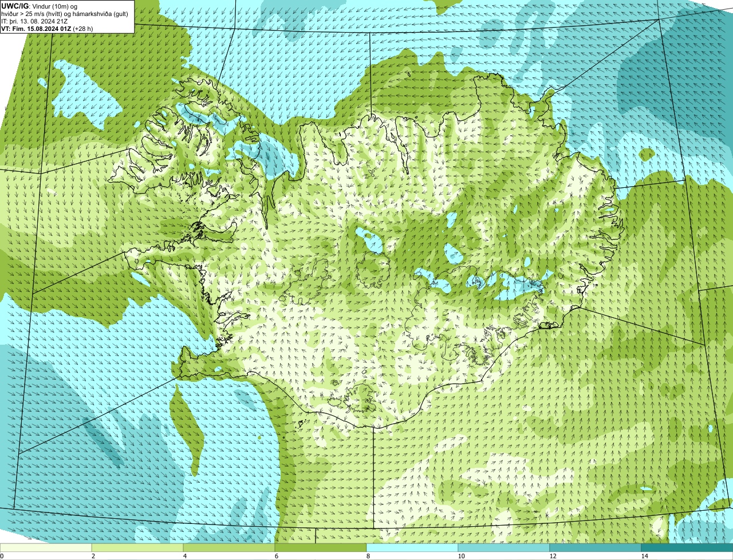This screenshot has height=560, width=733.
Task: Select the light green 2–4 m/s color bar segment
Action: pos(137,548)
